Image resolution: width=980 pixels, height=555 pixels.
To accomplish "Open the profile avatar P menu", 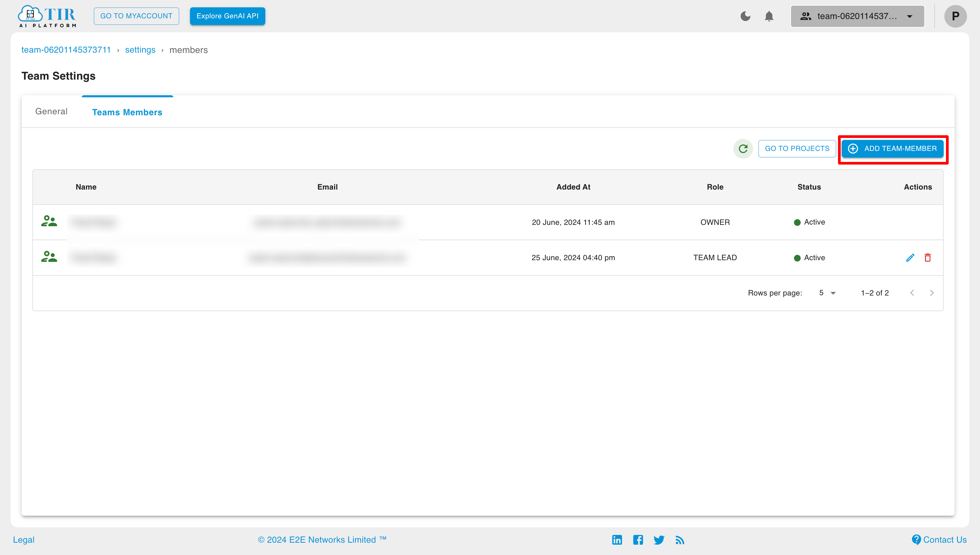I will [955, 16].
